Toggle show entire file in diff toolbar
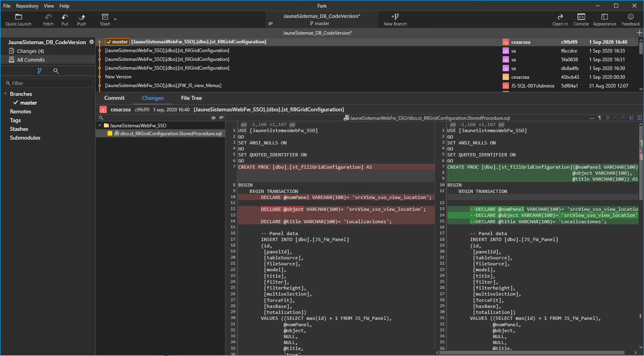The width and height of the screenshot is (644, 356). pos(631,118)
